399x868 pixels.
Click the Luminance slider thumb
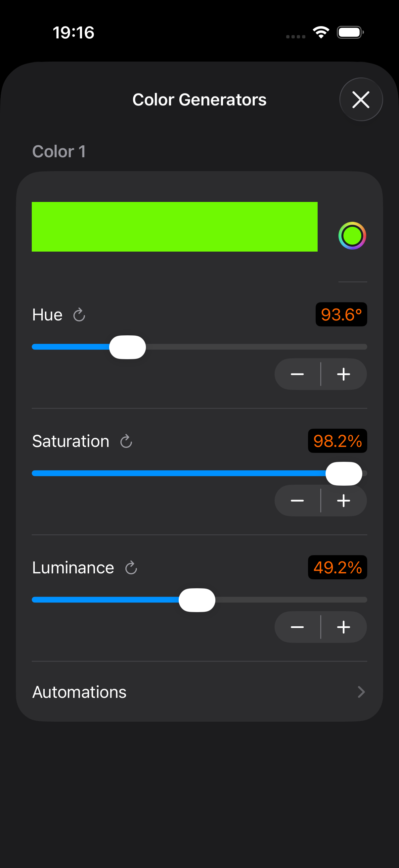(x=197, y=600)
